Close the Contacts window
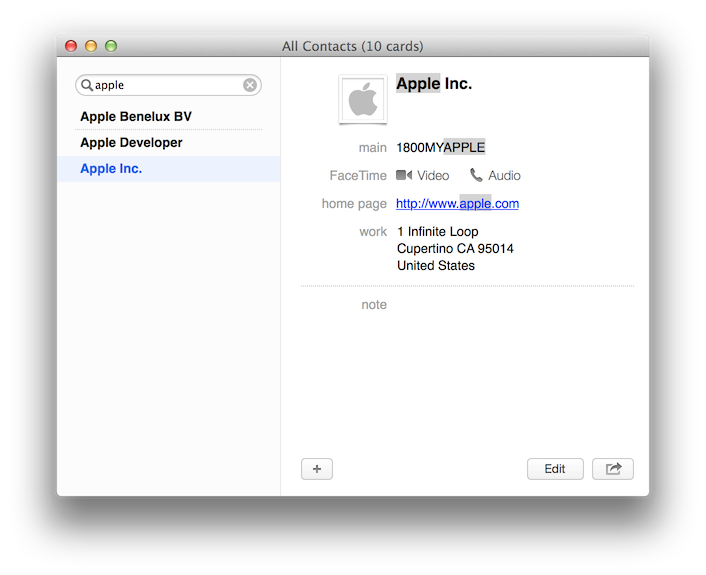The height and width of the screenshot is (575, 706). 71,46
